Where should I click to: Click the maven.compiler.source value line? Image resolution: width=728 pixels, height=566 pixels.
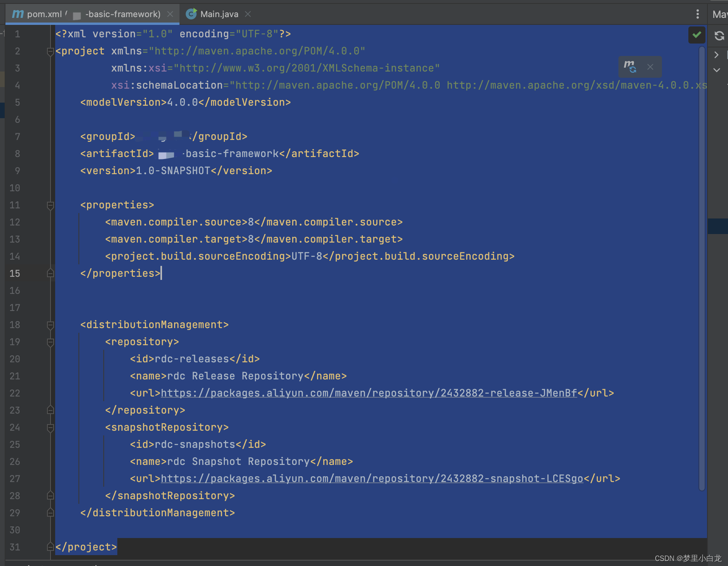pos(254,222)
